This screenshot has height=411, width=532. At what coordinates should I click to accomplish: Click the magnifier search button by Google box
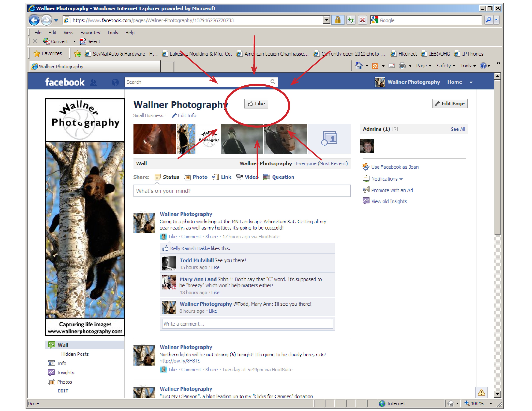point(489,20)
